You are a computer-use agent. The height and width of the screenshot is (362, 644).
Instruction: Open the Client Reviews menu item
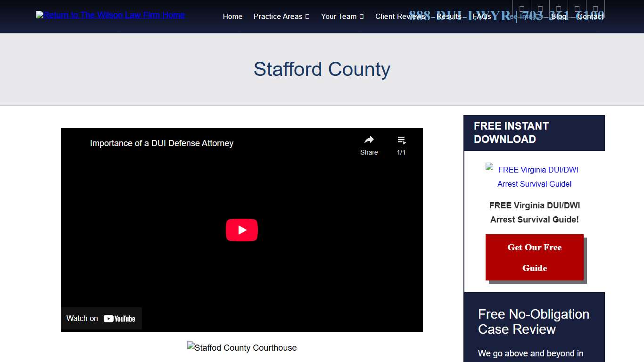point(400,16)
